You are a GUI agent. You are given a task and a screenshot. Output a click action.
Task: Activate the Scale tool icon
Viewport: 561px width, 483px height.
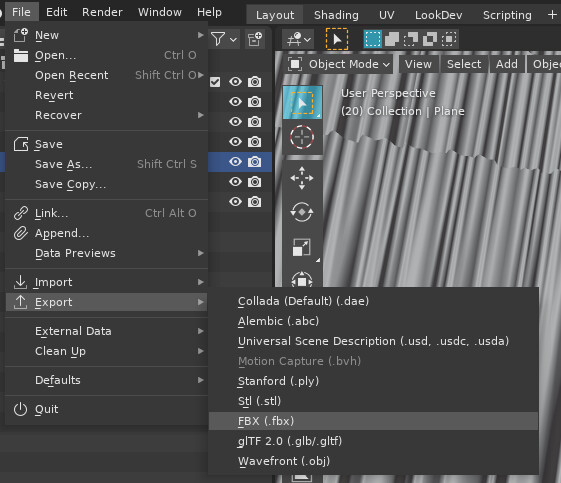pyautogui.click(x=302, y=247)
